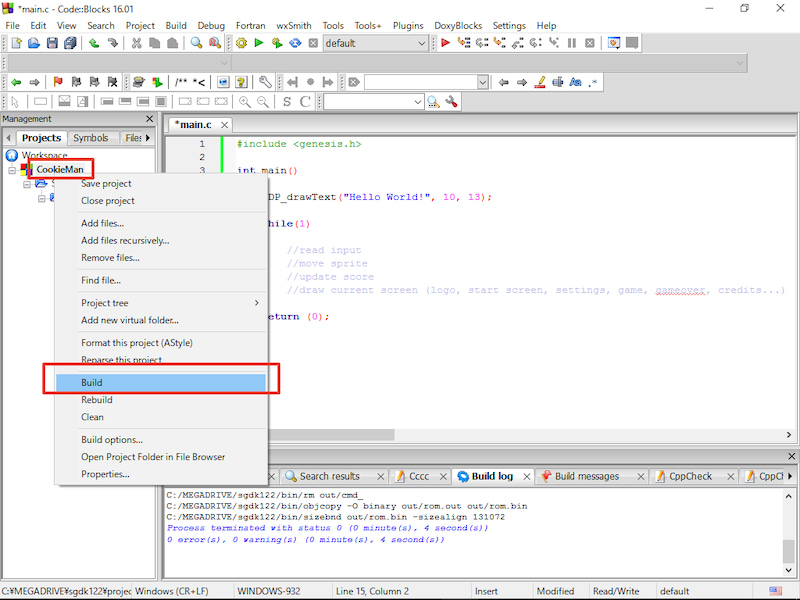The width and height of the screenshot is (800, 600).
Task: Close the Build log tab
Action: (x=527, y=477)
